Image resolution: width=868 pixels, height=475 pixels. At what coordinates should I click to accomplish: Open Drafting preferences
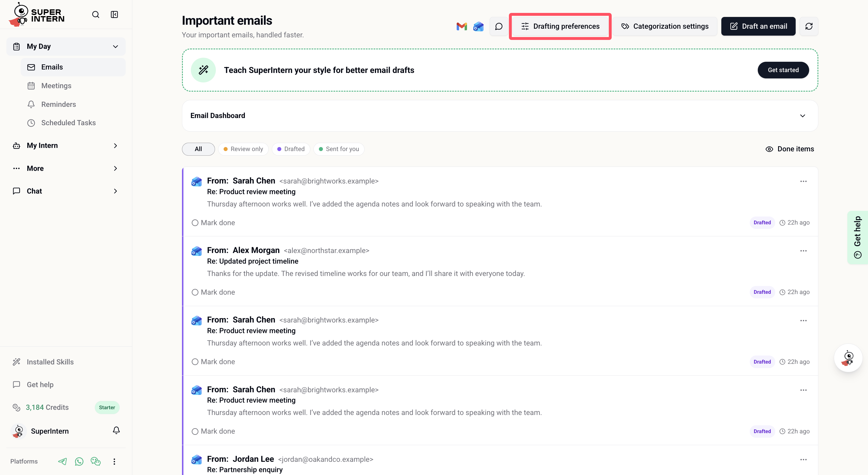point(560,26)
